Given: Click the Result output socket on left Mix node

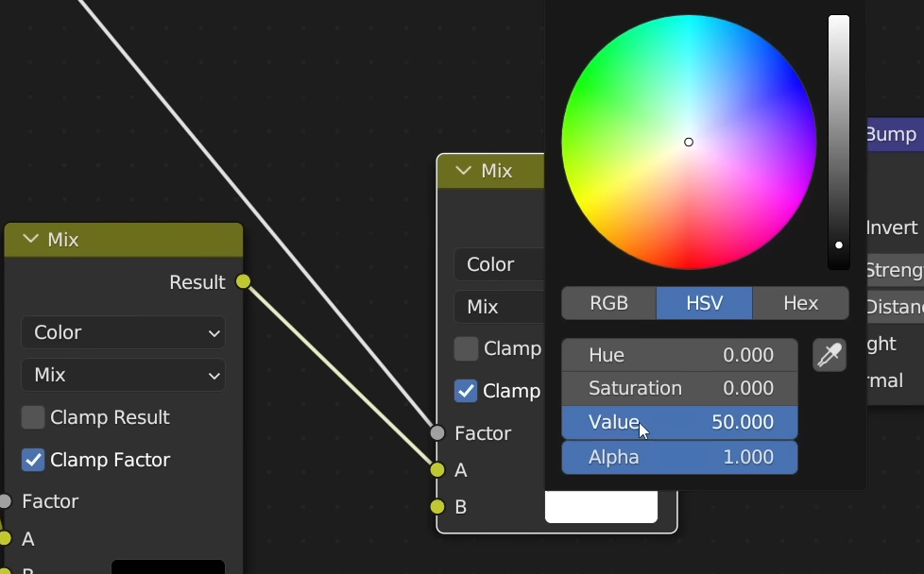Looking at the screenshot, I should (x=244, y=281).
